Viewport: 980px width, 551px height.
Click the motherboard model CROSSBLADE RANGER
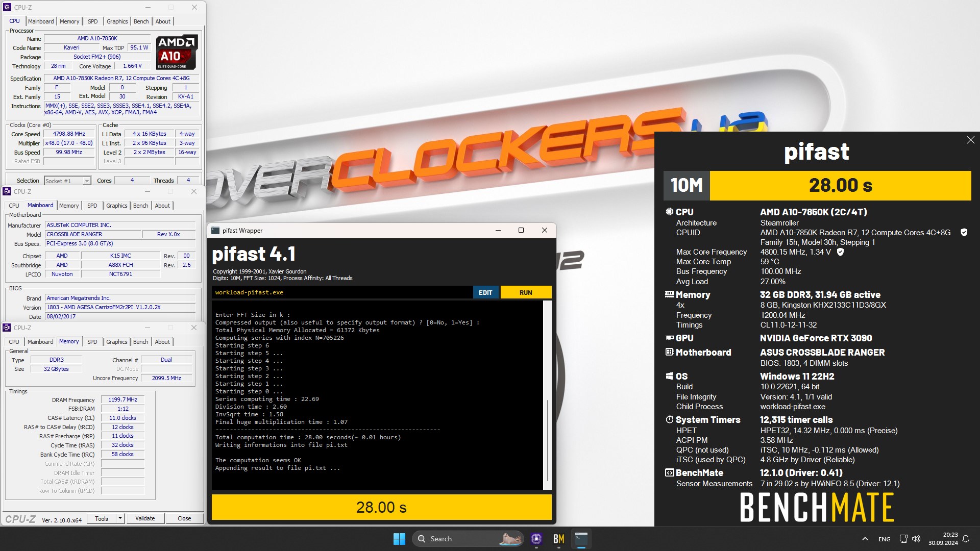pos(93,234)
